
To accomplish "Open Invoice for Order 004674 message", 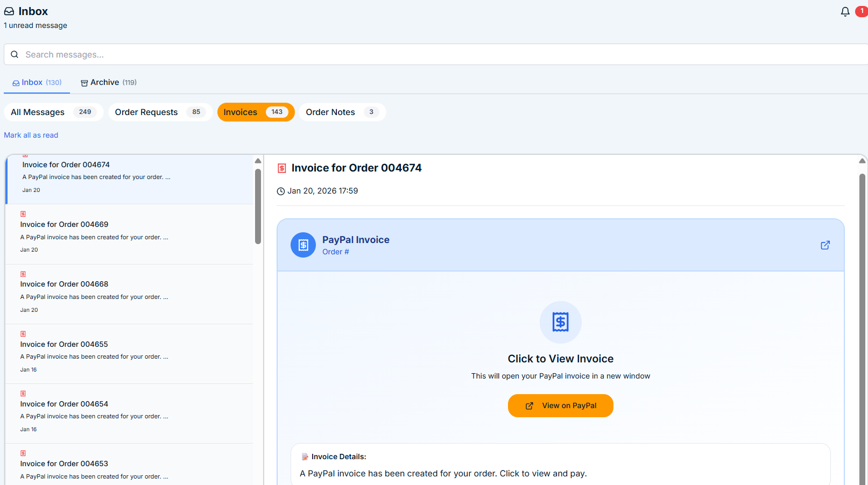I will click(x=129, y=180).
